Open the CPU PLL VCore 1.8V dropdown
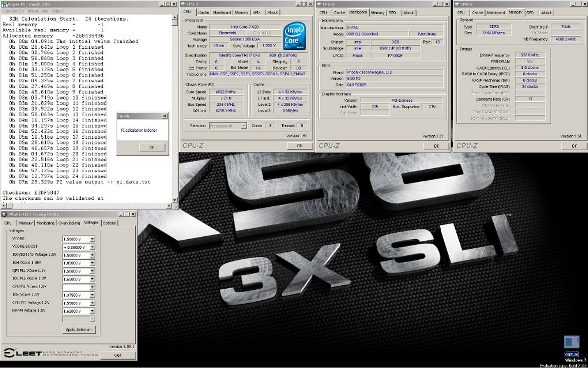Viewport: 588px width, 368px height. [x=92, y=287]
